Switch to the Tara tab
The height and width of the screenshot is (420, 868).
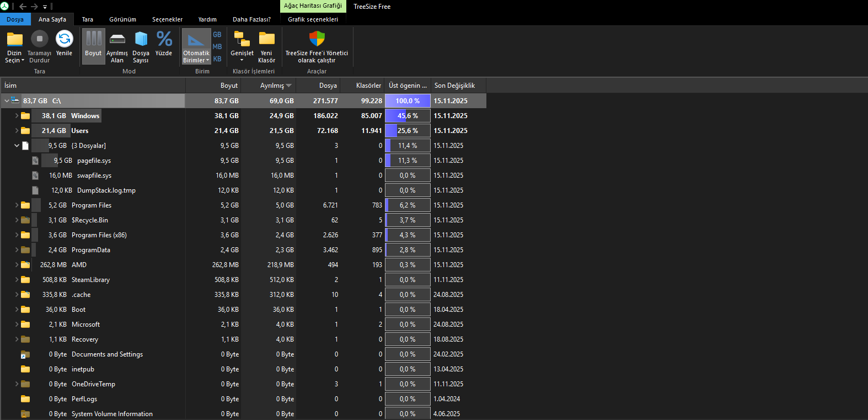[x=88, y=19]
